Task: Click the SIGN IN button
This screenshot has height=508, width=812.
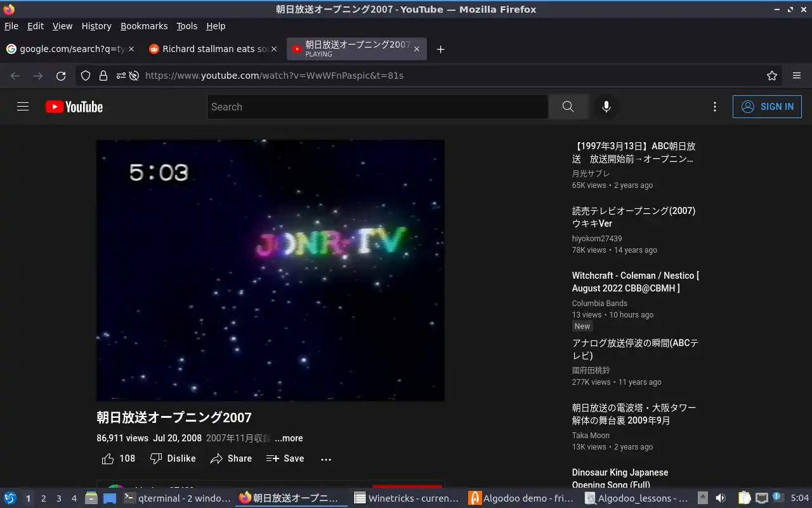Action: point(767,107)
